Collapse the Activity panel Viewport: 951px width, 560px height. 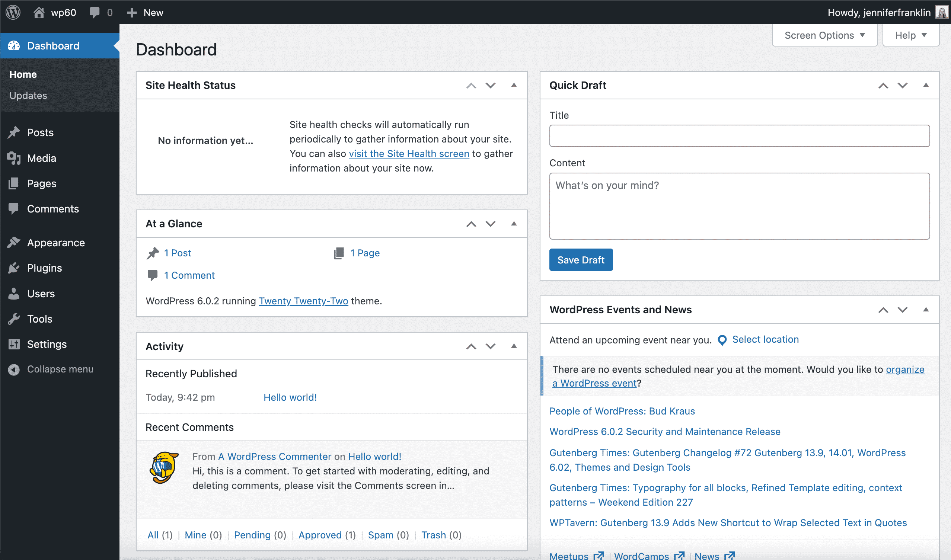pos(514,345)
